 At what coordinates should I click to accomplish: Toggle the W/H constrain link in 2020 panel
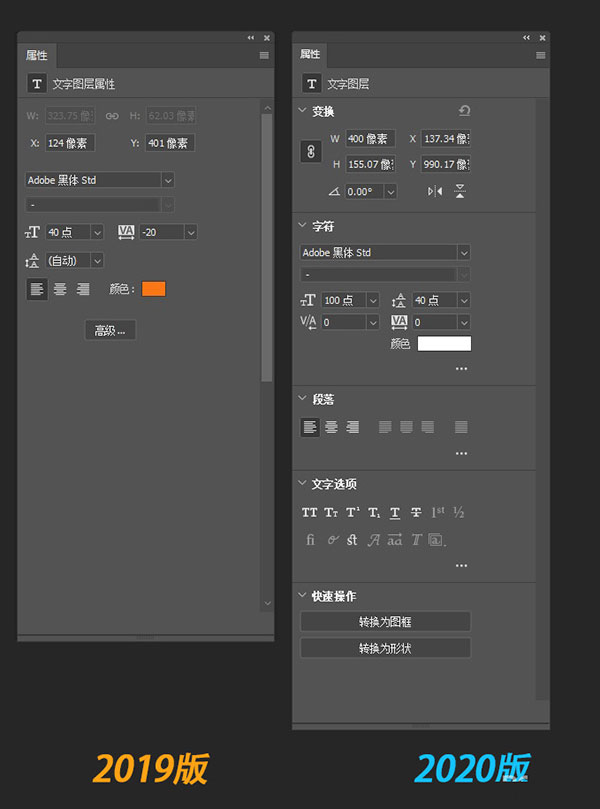coord(310,151)
